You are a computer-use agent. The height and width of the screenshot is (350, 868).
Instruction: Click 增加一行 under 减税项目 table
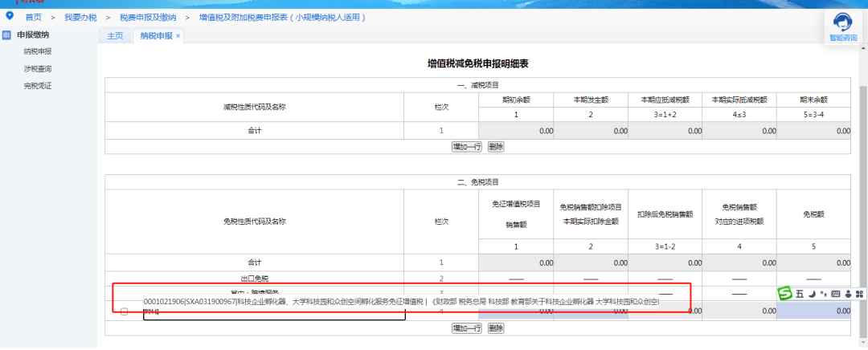click(467, 147)
